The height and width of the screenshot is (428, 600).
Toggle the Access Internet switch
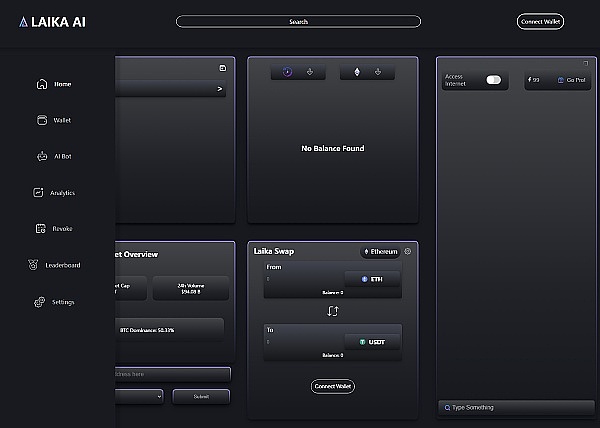coord(492,80)
